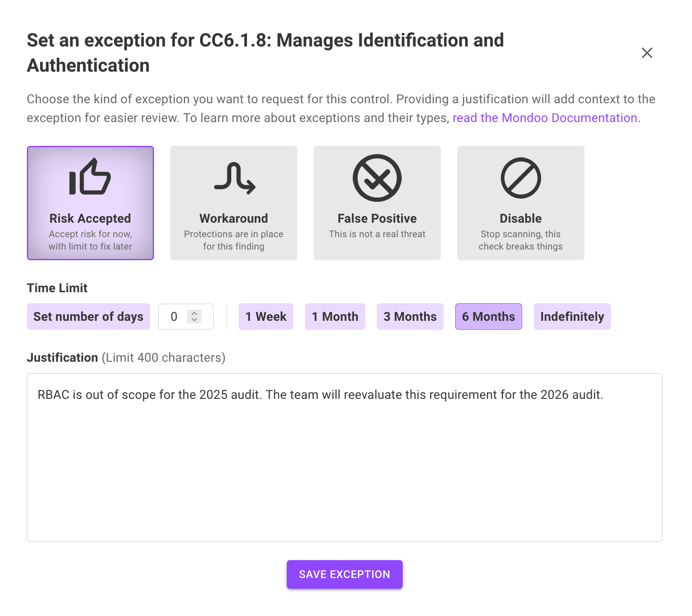Enable the Disable exception option

(x=520, y=203)
